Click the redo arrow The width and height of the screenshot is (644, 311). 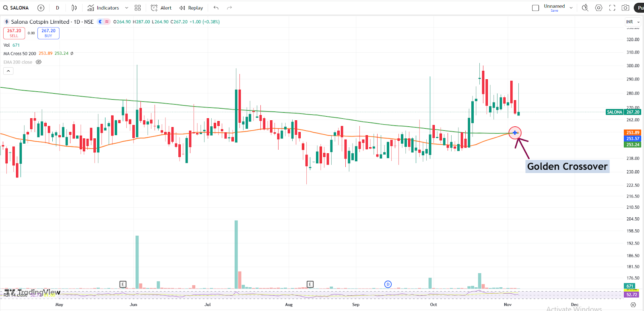(x=229, y=8)
